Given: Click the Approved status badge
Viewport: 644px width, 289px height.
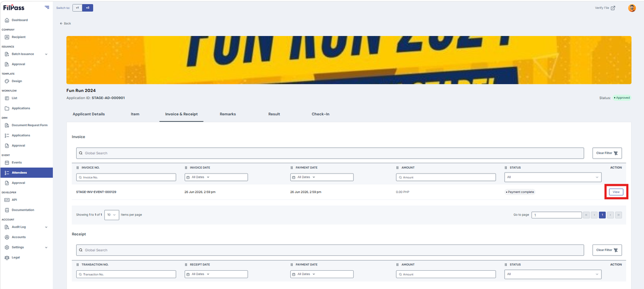Looking at the screenshot, I should (621, 98).
